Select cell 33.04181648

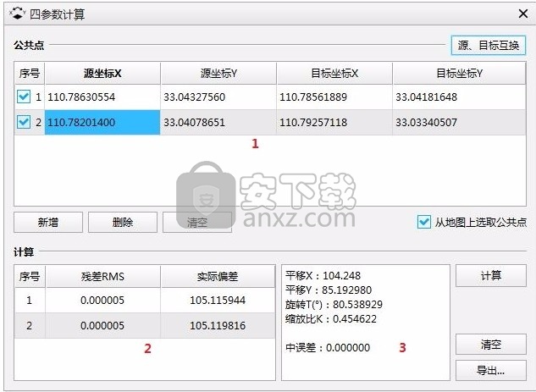point(460,97)
